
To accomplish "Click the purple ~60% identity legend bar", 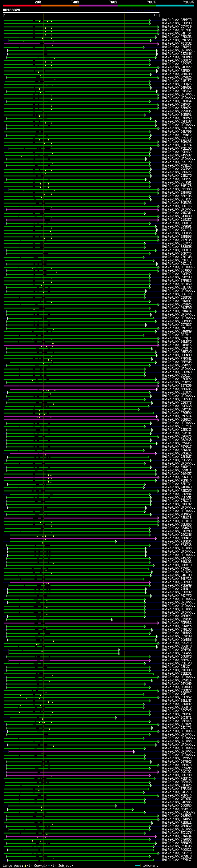I will pos(98,6).
